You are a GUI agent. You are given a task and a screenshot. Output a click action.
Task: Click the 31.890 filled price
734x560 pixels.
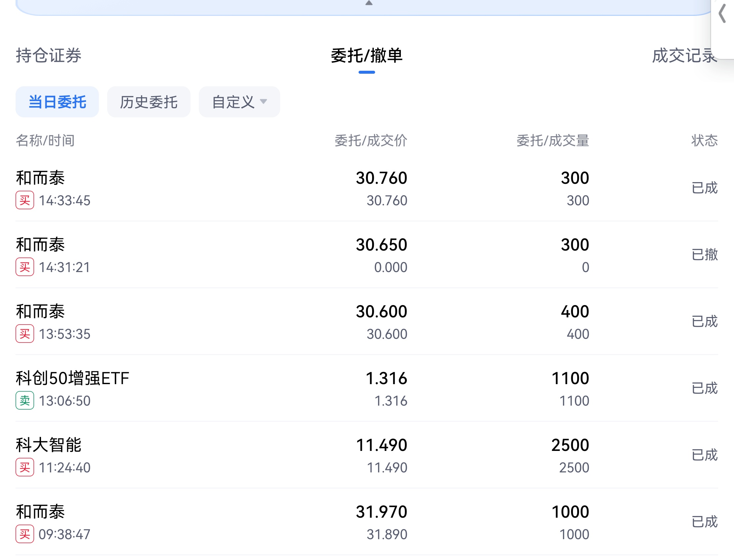coord(387,534)
